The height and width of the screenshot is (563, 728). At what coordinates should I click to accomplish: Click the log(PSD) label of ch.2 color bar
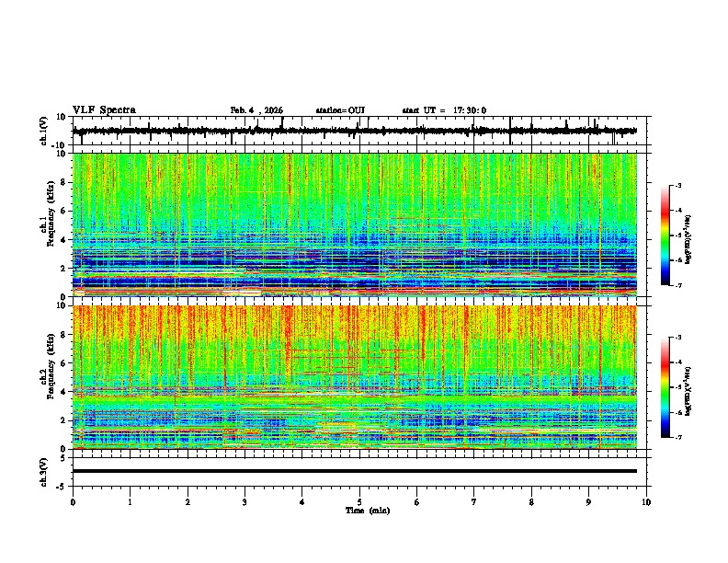pos(688,390)
